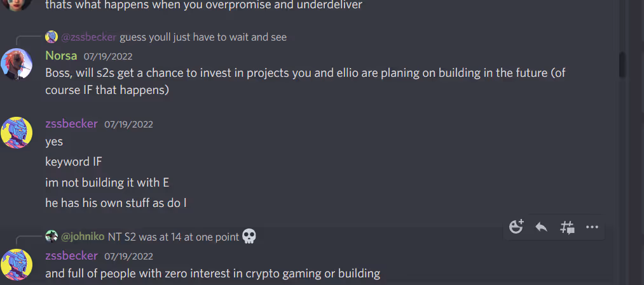This screenshot has height=285, width=644.
Task: Click the 'he has his own stuff' message
Action: click(116, 202)
